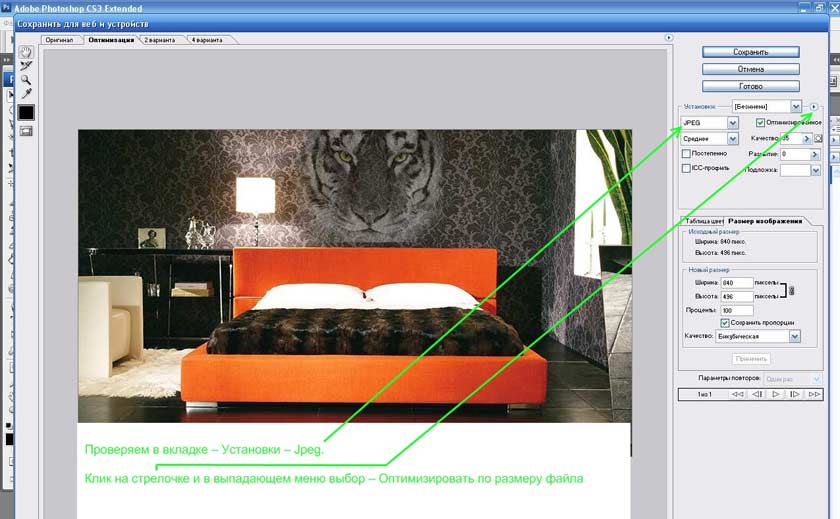Select the Eyedropper tool
Screen dimensions: 840x519
pos(26,93)
